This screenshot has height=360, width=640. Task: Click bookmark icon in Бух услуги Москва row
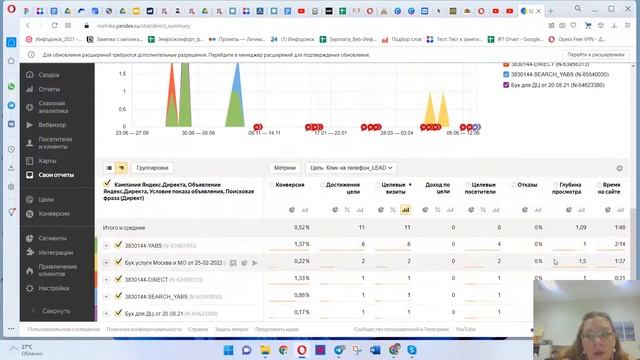tap(233, 263)
